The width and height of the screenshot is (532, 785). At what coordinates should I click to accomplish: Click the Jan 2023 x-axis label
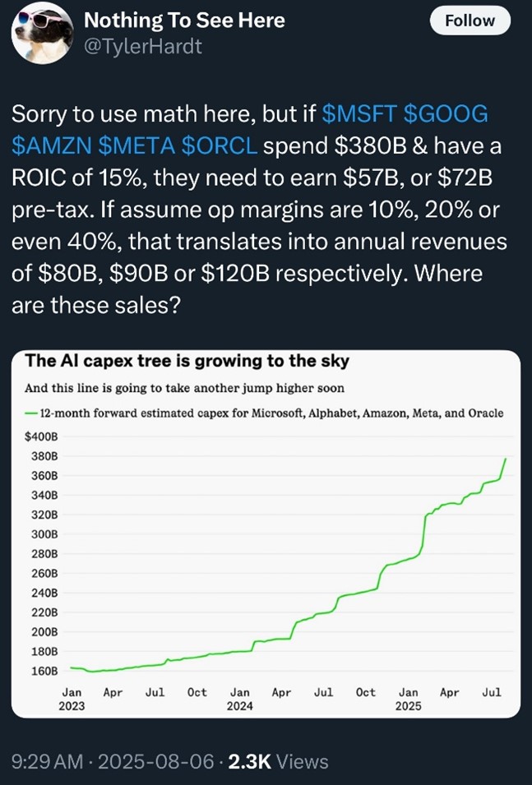72,699
